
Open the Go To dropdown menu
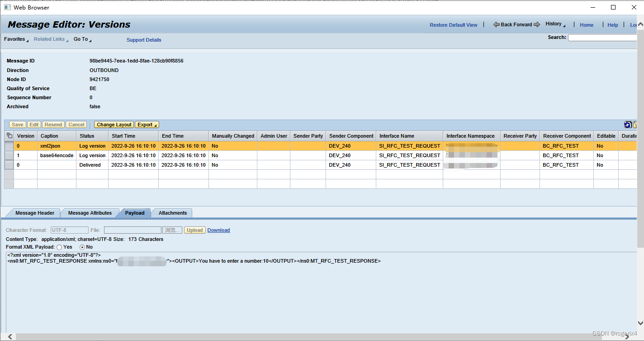click(82, 39)
